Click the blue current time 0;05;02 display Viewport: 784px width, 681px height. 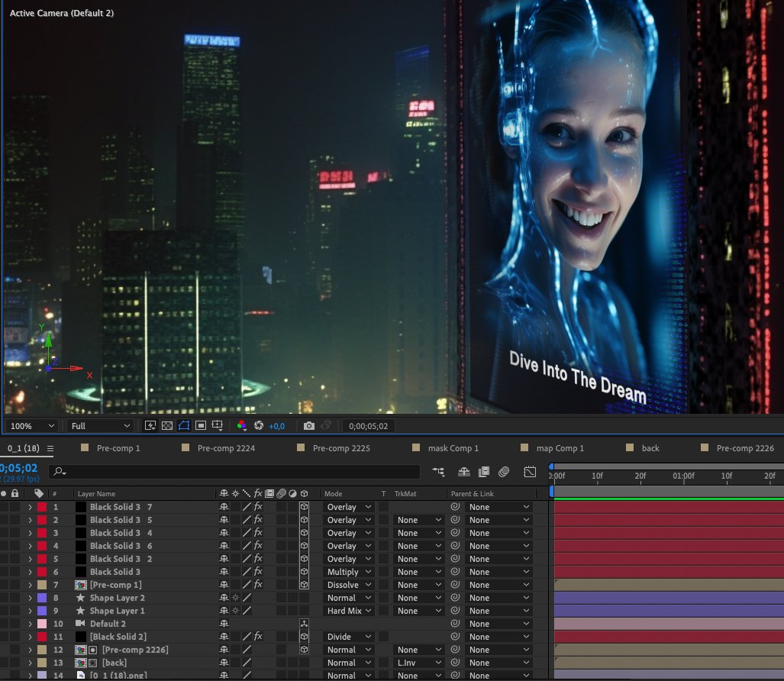(19, 468)
